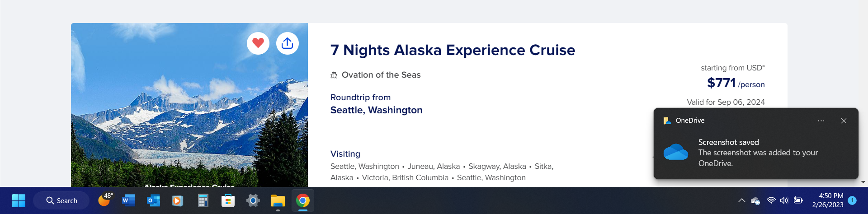
Task: Open volume control in system tray
Action: [784, 200]
